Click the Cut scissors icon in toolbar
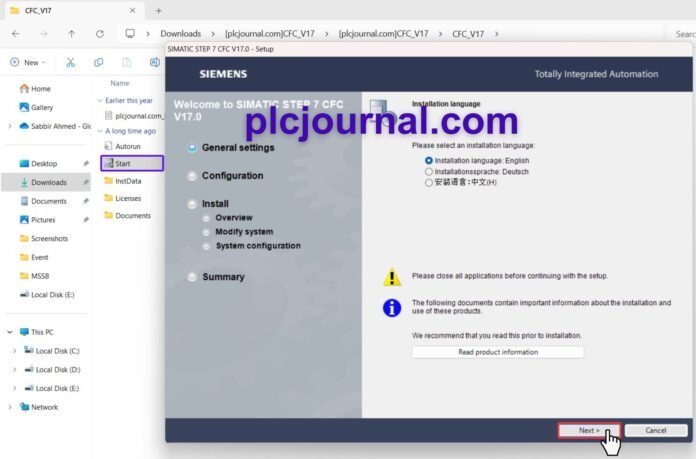 click(70, 62)
